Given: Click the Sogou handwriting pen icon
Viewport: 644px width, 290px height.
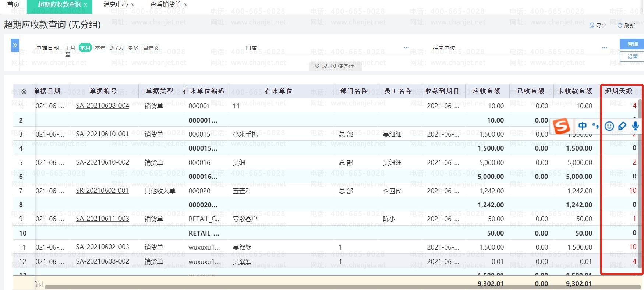Looking at the screenshot, I should point(622,126).
